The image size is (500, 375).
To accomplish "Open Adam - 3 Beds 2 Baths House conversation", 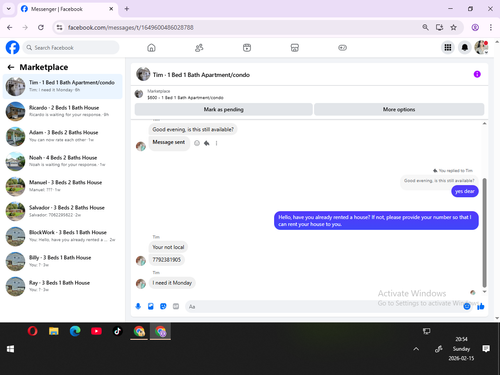I will coord(63,136).
